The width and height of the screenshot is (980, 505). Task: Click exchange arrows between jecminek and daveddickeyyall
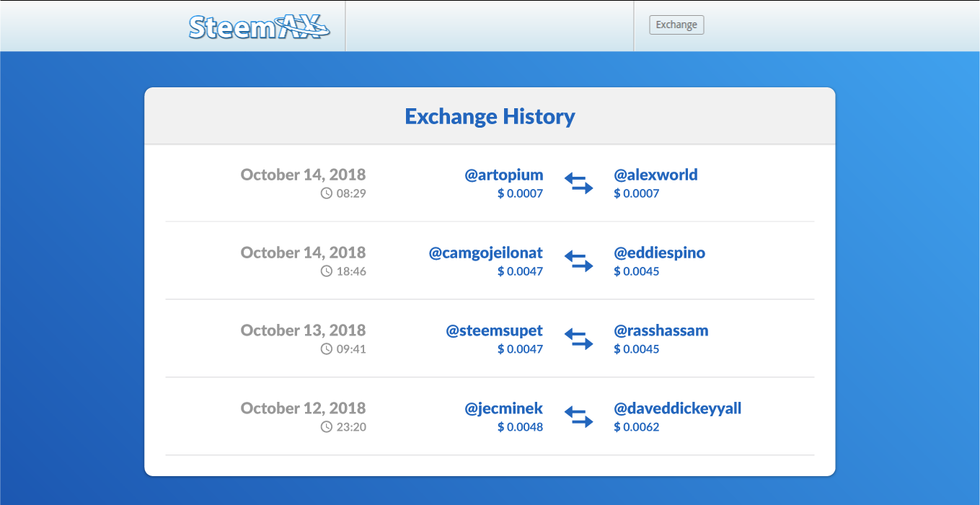pos(578,417)
